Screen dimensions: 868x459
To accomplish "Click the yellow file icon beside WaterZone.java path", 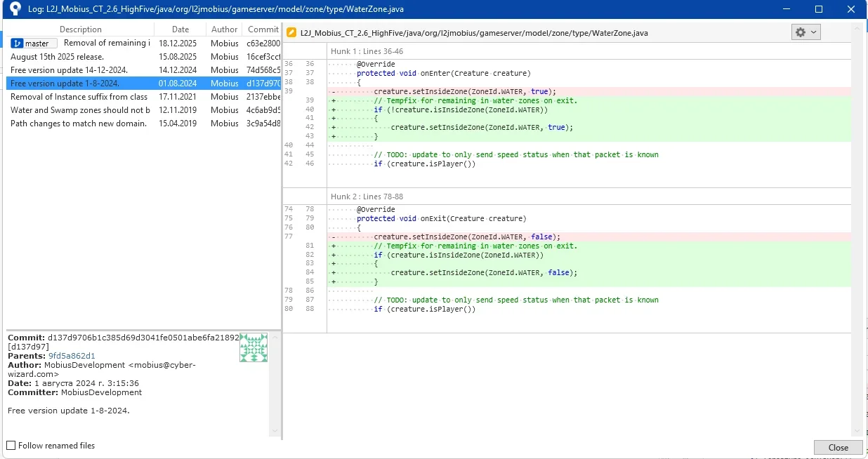I will click(x=291, y=33).
